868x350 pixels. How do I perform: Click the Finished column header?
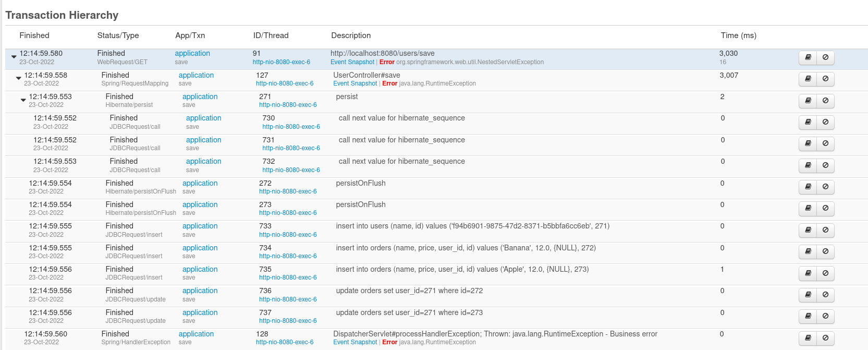point(34,35)
